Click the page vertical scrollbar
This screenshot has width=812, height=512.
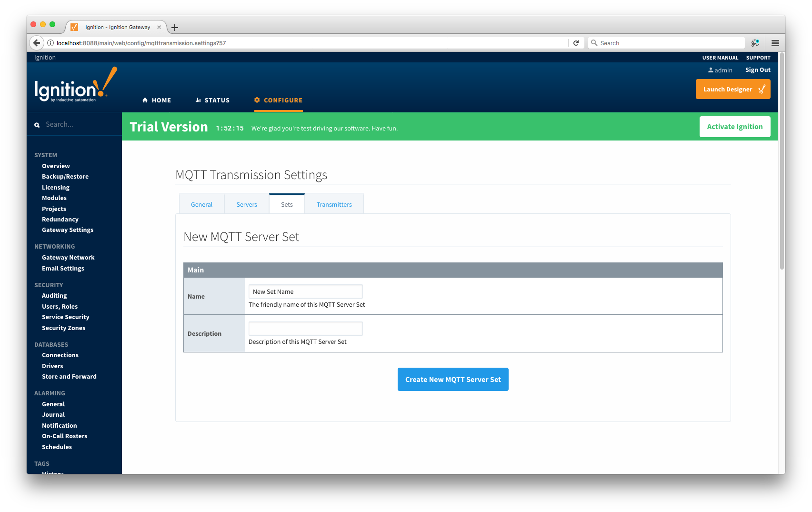[x=782, y=162]
